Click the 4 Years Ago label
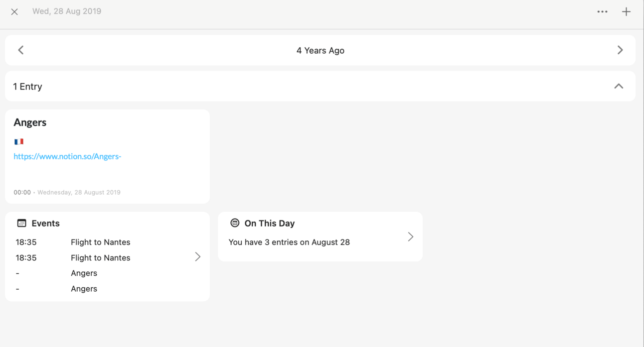The width and height of the screenshot is (644, 347). 320,50
